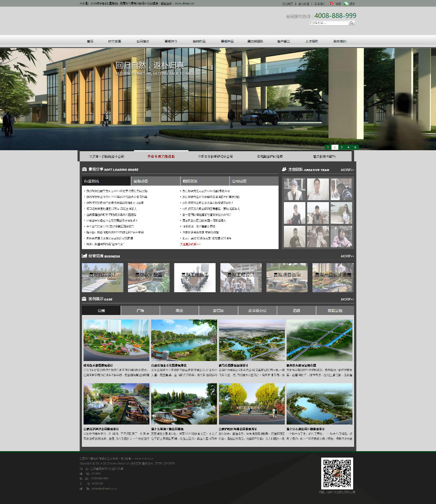This screenshot has height=504, width=436.
Task: Open the 公司简介 navigation menu item
Action: pos(142,41)
